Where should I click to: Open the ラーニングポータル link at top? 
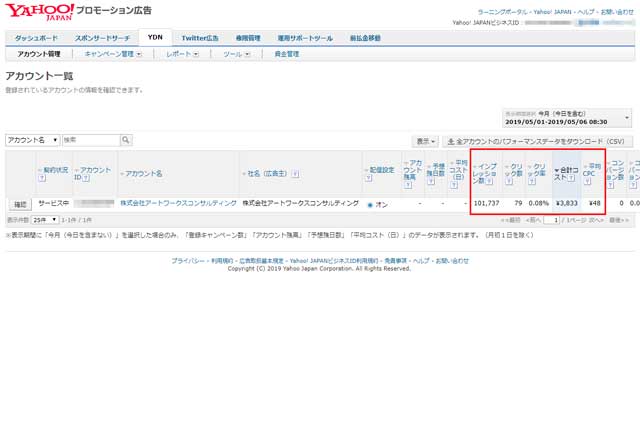502,12
